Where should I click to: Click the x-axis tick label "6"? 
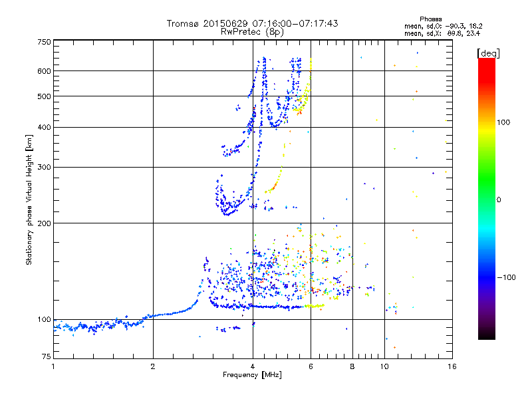pyautogui.click(x=311, y=366)
